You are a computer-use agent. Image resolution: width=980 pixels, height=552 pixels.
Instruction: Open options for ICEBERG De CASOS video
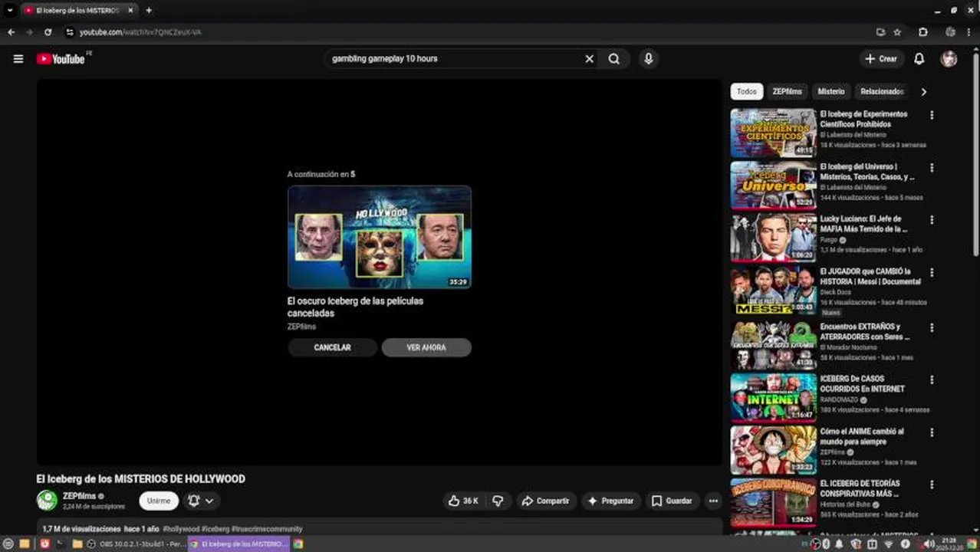(932, 379)
